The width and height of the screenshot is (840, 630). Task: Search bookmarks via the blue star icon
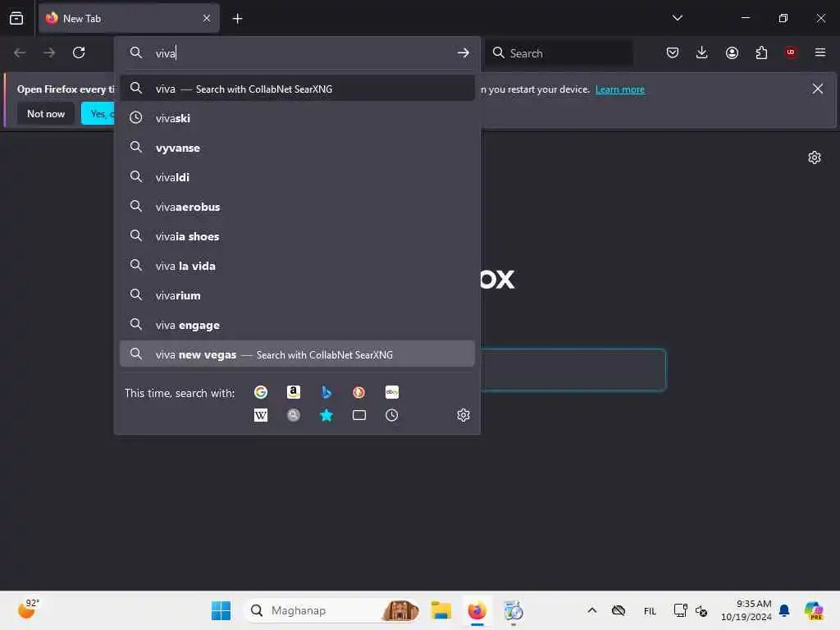(x=326, y=415)
